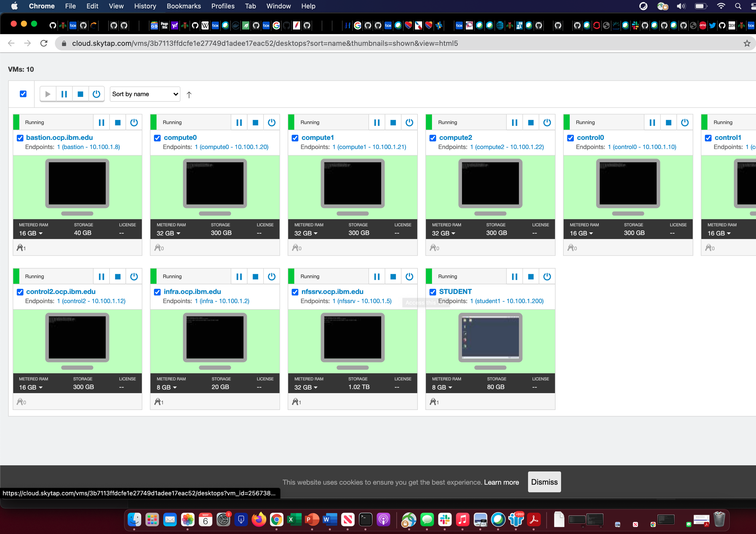Expand compute0's 32 GB metered RAM dropdown
The image size is (756, 534).
[169, 233]
